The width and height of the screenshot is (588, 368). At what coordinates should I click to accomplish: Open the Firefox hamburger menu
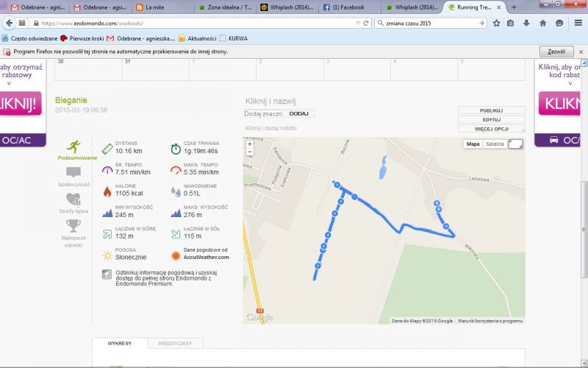pyautogui.click(x=578, y=24)
